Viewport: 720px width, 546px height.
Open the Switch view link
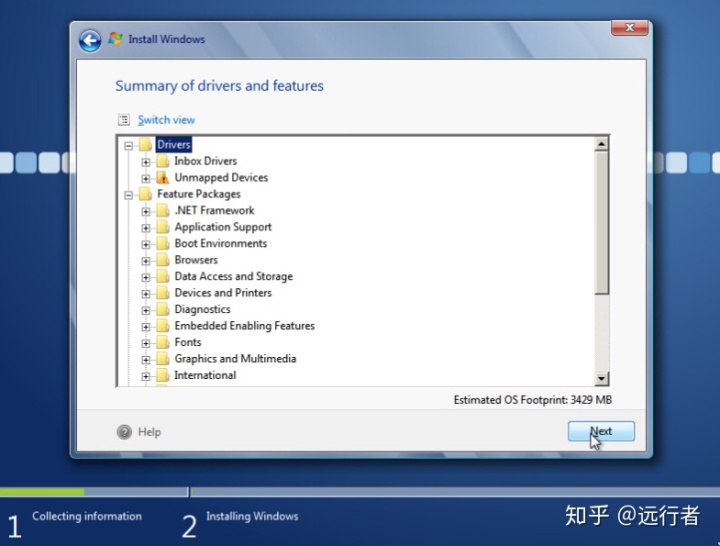click(x=166, y=120)
